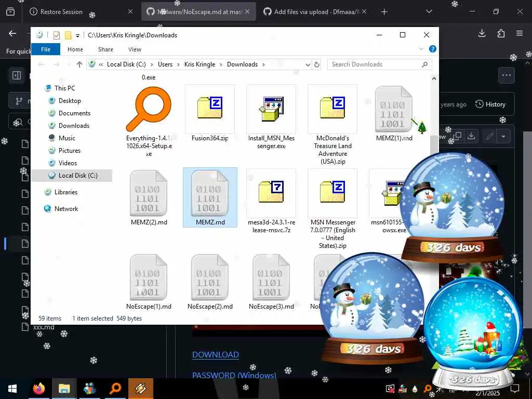Select the mesa3d-24.3.1-release-msvc.7z archive icon
Image resolution: width=532 pixels, height=399 pixels.
point(271,193)
